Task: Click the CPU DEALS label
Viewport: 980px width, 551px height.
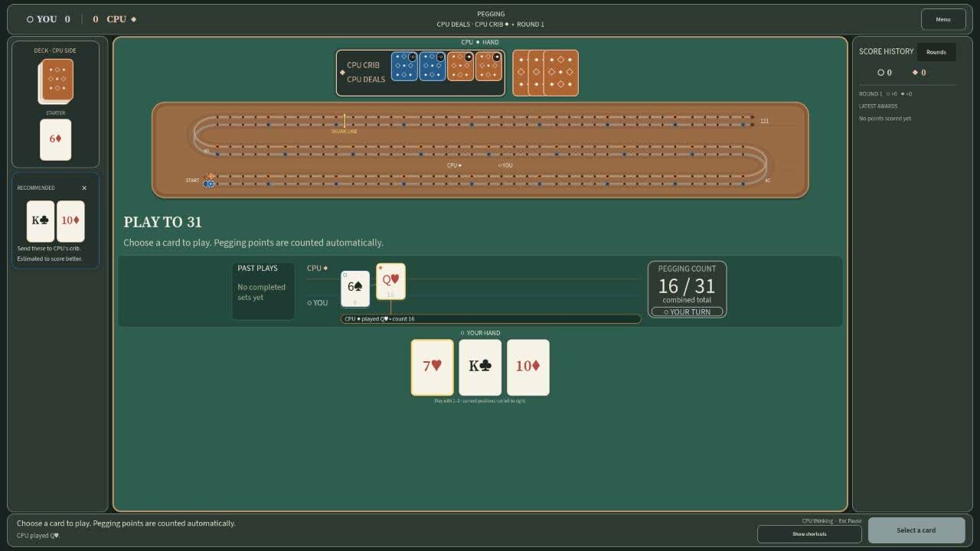Action: point(366,80)
